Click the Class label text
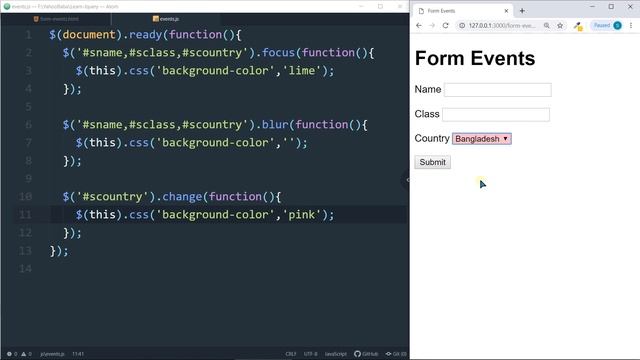The width and height of the screenshot is (640, 360). point(427,114)
